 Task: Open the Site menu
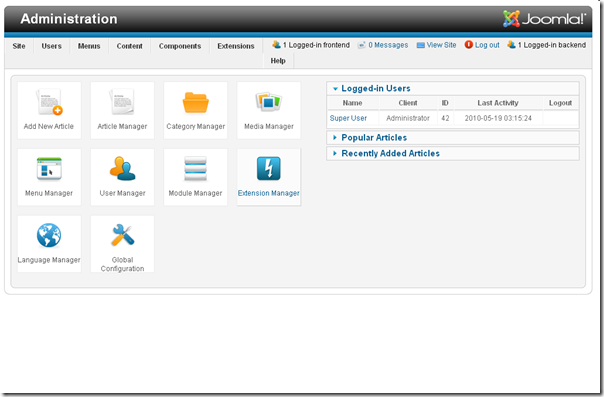tap(19, 46)
